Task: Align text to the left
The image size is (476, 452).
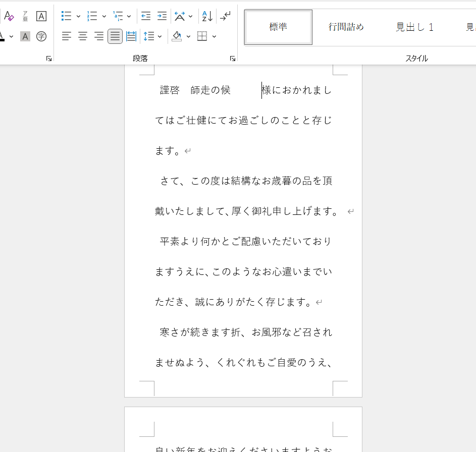Action: [x=67, y=36]
